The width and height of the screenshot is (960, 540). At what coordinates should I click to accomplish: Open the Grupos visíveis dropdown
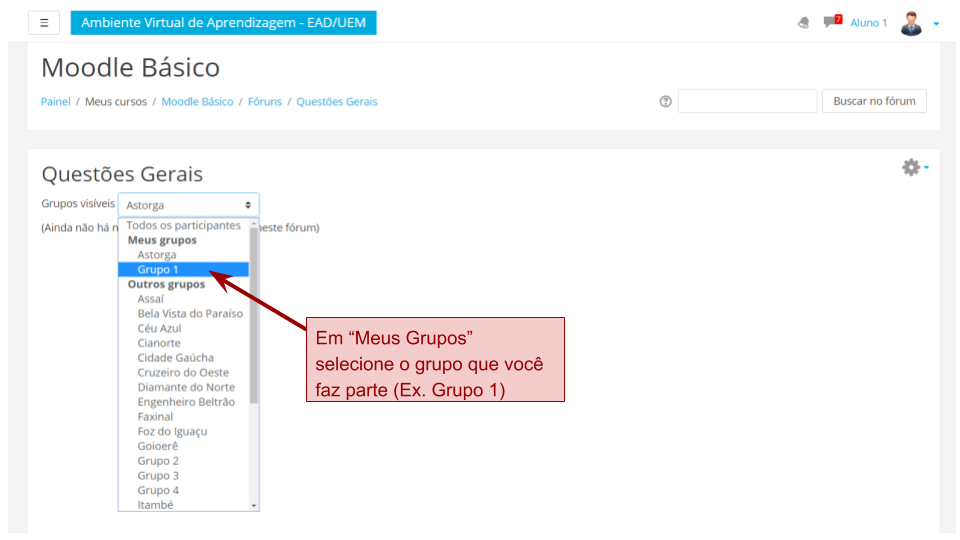click(x=188, y=204)
